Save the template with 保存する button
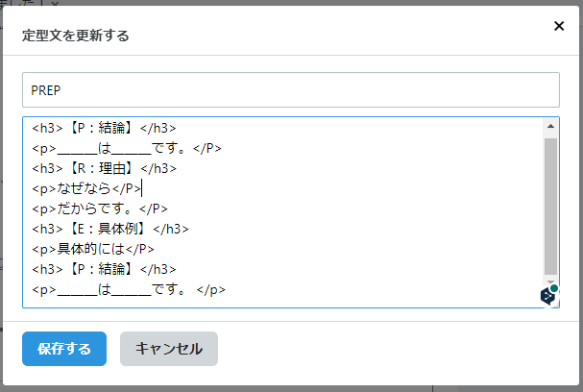 (x=64, y=349)
